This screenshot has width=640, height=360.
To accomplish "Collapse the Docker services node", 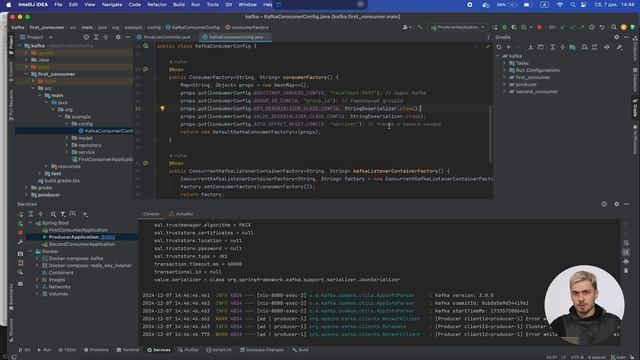I will point(30,251).
